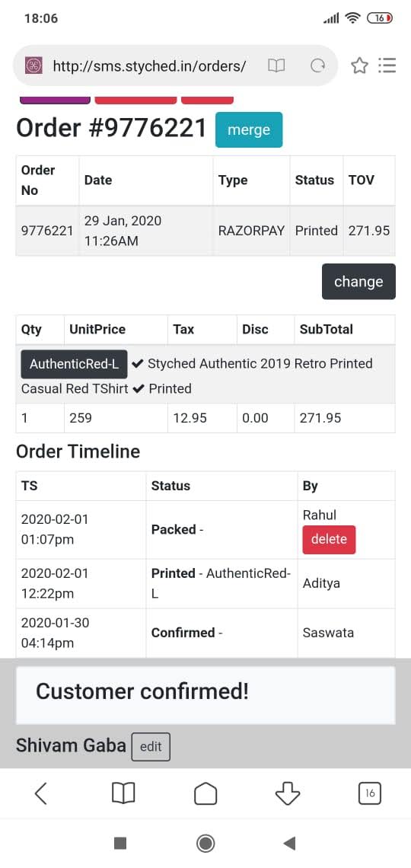Click edit next to Shivam Gaba
The height and width of the screenshot is (868, 411).
pos(151,747)
